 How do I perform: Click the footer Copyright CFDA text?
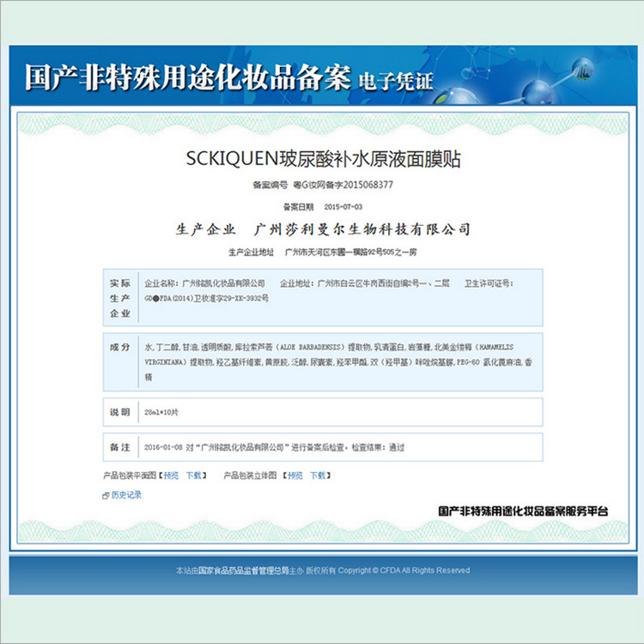[404, 570]
